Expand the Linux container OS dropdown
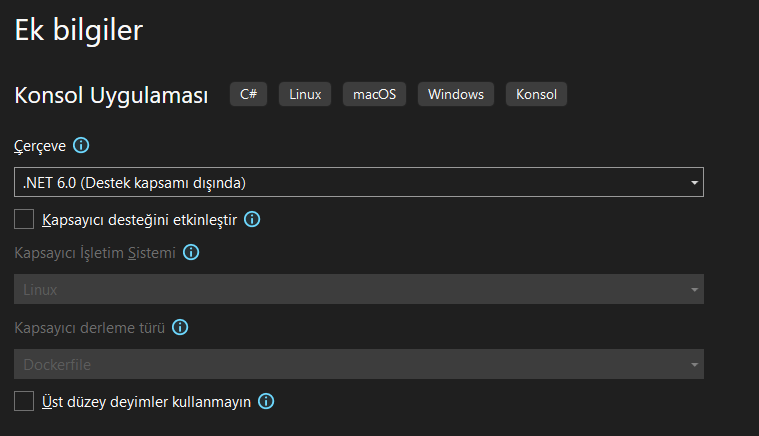Screen dimensions: 759x436 coord(358,289)
